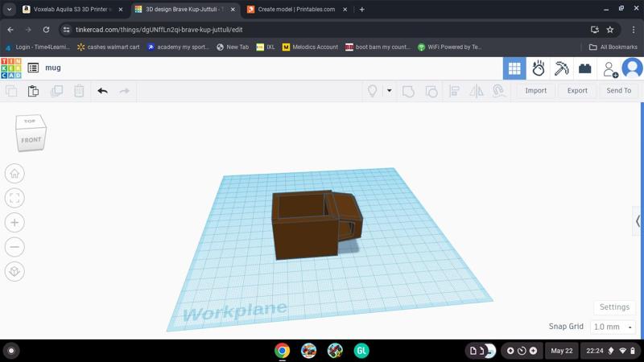Zoom in with the plus button
The image size is (644, 362).
point(14,223)
